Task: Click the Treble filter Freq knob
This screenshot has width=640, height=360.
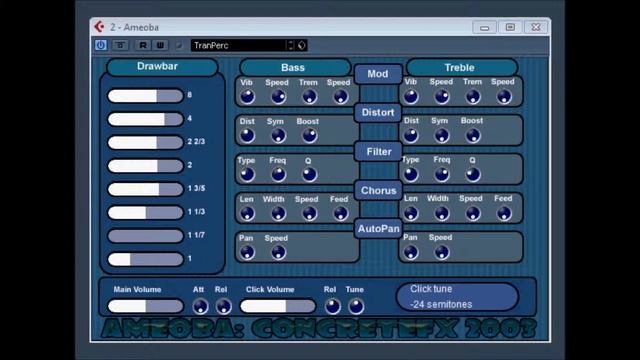Action: (x=442, y=174)
